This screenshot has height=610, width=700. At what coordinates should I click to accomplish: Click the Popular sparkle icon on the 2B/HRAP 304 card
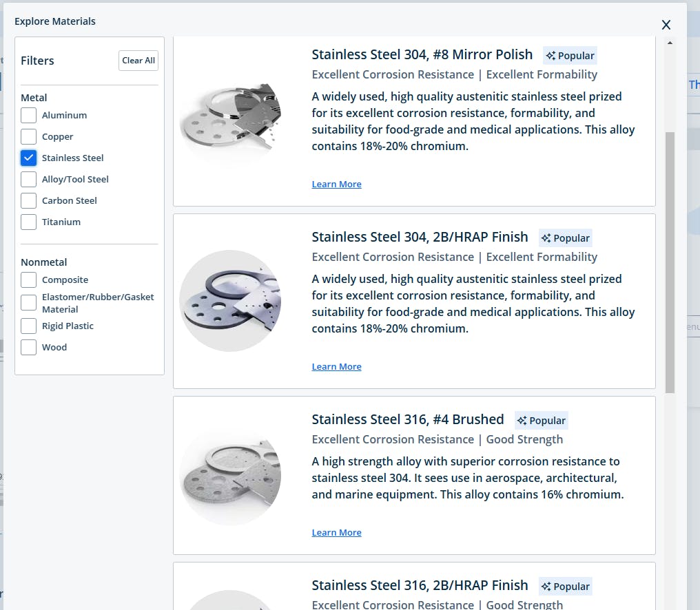click(547, 238)
